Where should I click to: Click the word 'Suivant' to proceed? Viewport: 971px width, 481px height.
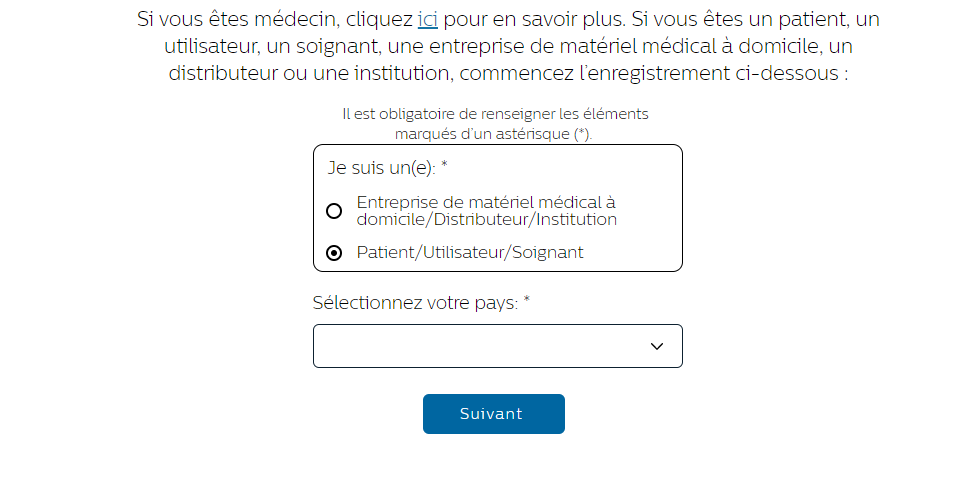click(x=491, y=414)
